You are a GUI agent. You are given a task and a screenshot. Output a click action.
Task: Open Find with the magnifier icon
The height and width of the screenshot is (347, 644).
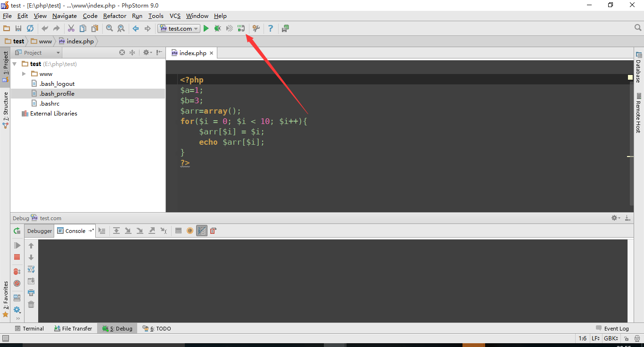point(109,29)
